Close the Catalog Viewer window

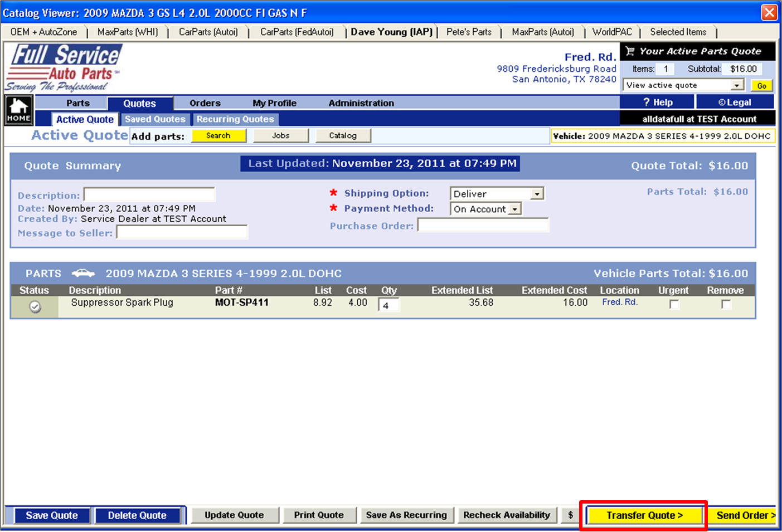pyautogui.click(x=769, y=12)
